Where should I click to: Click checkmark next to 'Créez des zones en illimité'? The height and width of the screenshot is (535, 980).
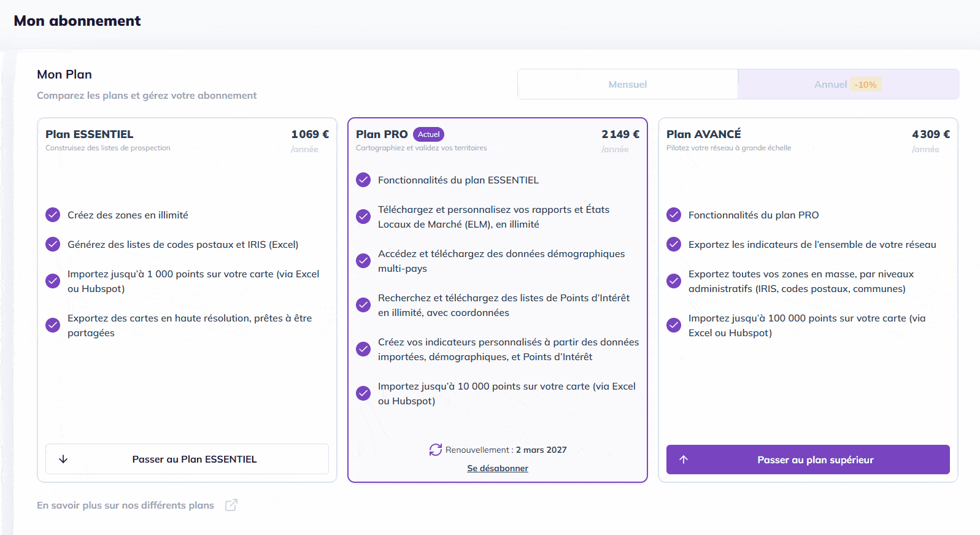point(53,215)
